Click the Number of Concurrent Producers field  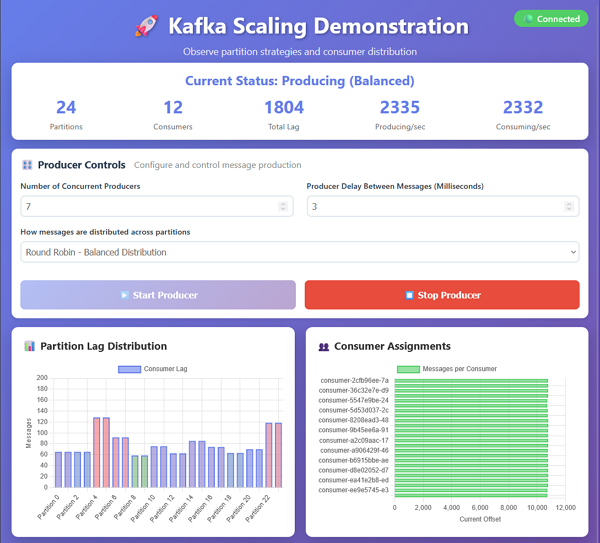tap(148, 207)
